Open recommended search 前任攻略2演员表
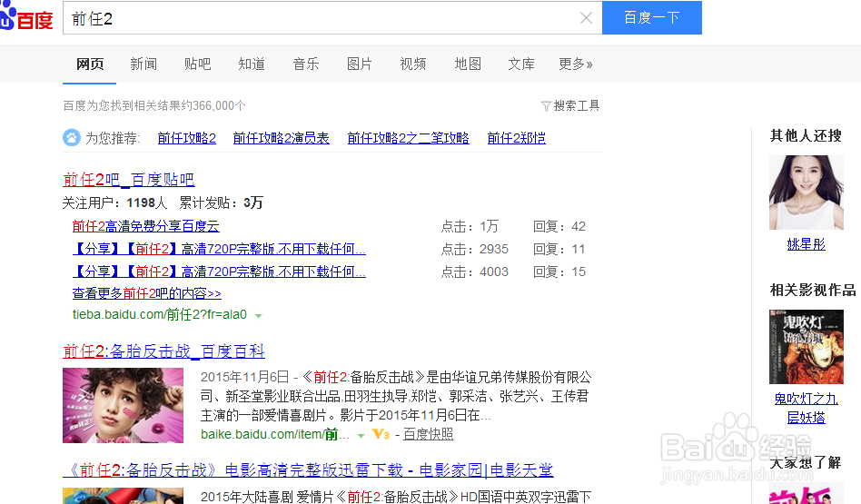 pyautogui.click(x=282, y=138)
